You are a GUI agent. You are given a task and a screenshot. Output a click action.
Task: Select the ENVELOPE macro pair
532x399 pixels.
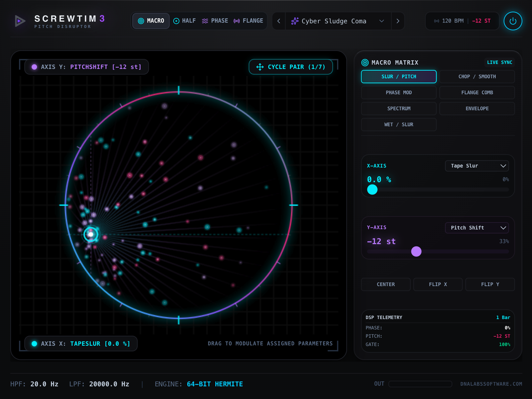pyautogui.click(x=477, y=109)
